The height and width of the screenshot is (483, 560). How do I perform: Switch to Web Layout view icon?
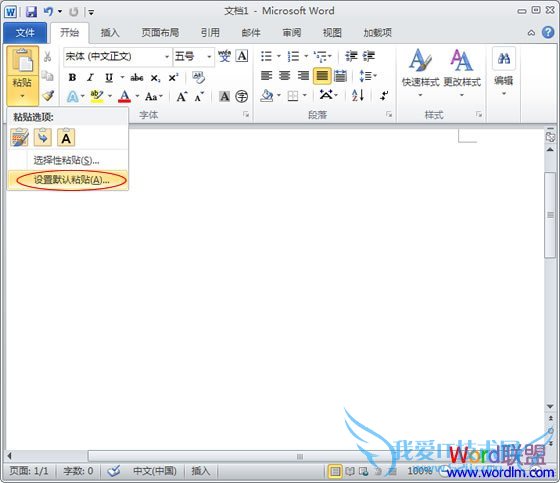pyautogui.click(x=364, y=472)
